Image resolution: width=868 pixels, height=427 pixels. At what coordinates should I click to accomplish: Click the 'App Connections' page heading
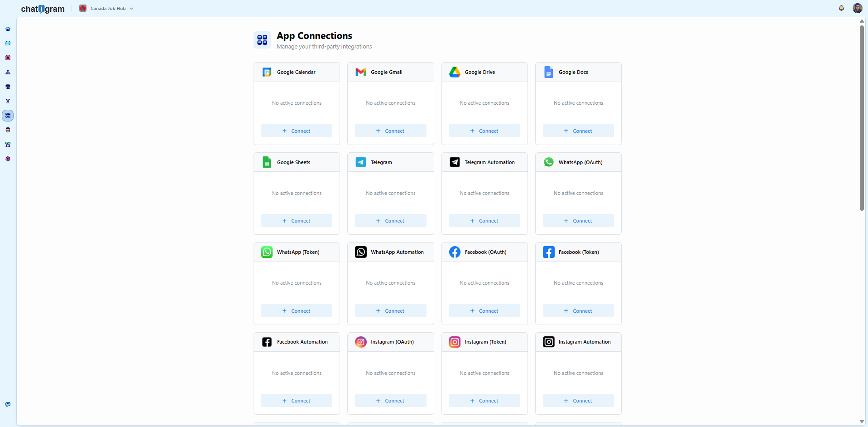[x=314, y=36]
